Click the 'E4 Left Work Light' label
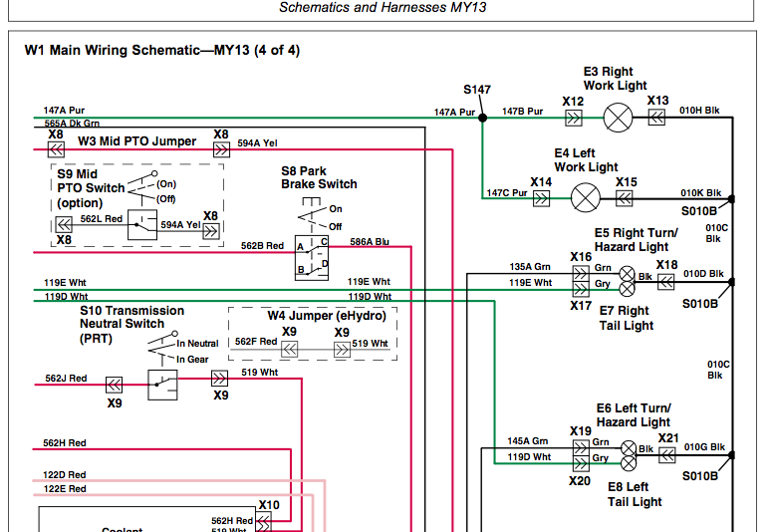The height and width of the screenshot is (532, 770). 586,160
